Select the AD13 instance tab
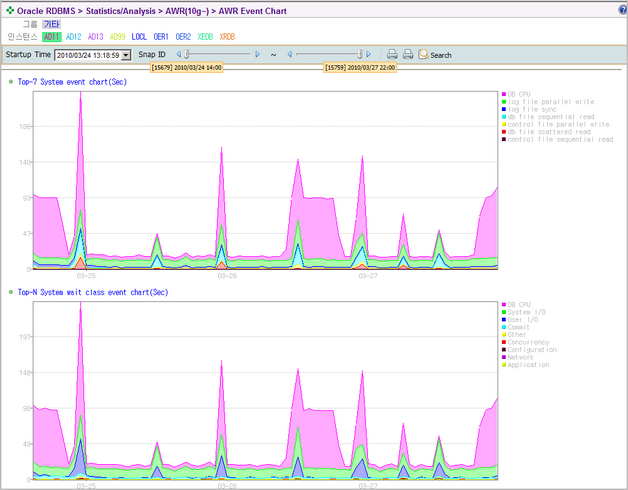628x490 pixels. pos(96,37)
